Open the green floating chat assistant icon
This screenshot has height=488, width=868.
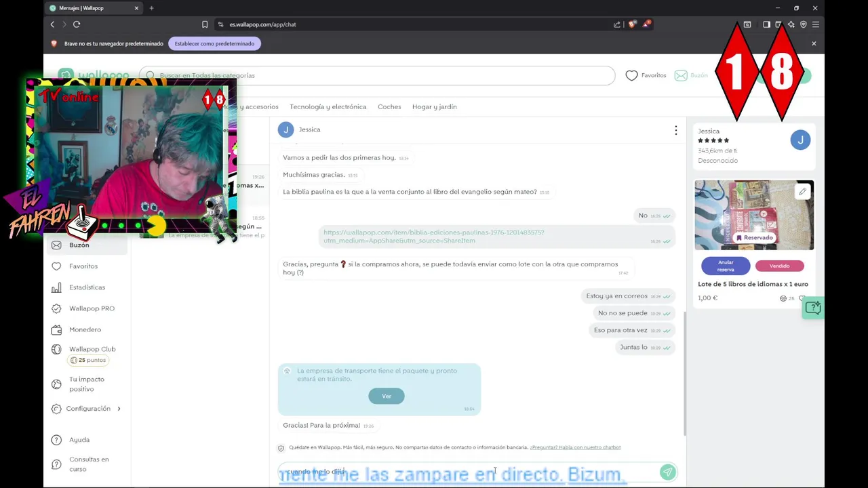(812, 308)
